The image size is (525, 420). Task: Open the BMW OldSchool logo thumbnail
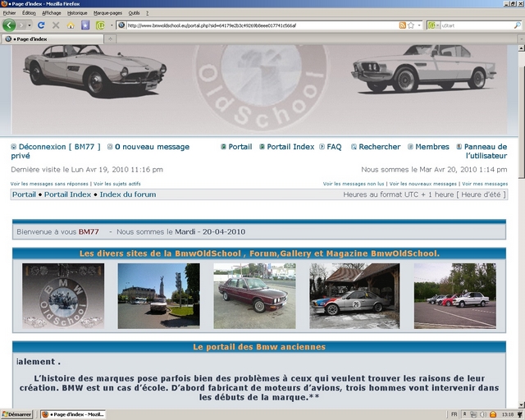[x=63, y=296]
